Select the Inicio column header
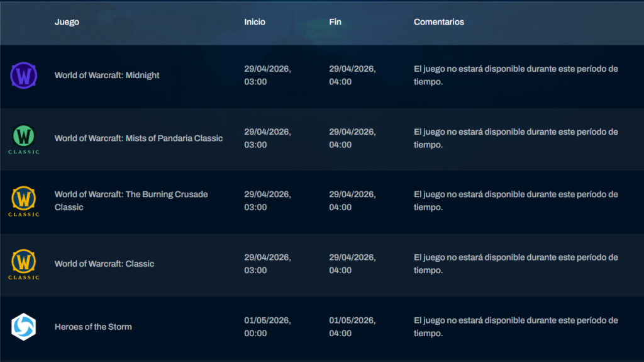The image size is (644, 362). (x=255, y=22)
